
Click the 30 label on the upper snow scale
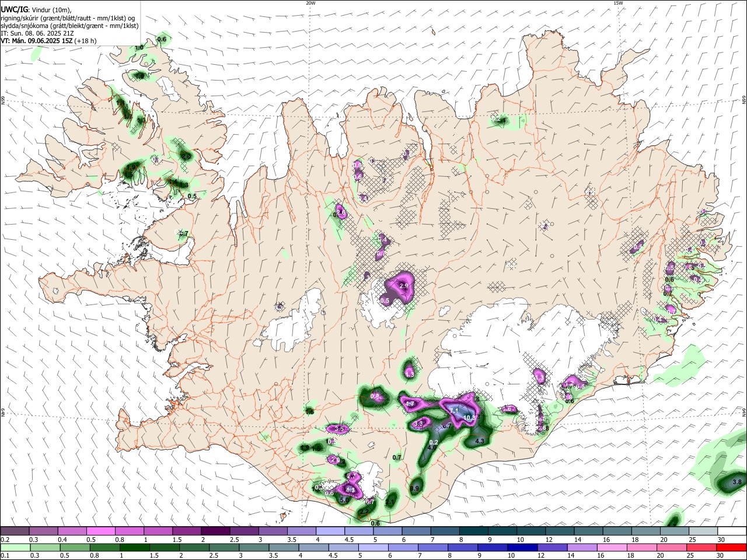(x=721, y=540)
